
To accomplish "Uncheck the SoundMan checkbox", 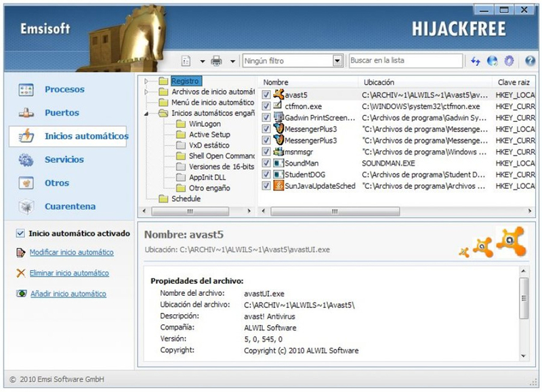I will tap(266, 163).
